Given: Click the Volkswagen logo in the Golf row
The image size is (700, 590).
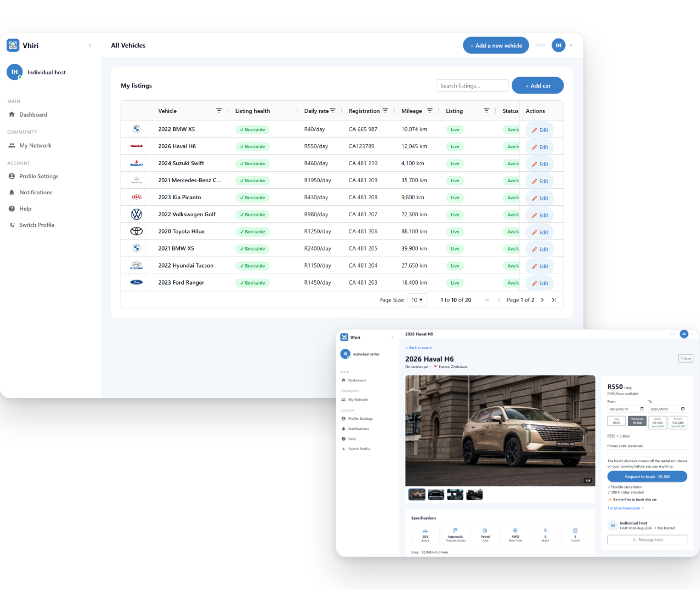Looking at the screenshot, I should pos(136,214).
